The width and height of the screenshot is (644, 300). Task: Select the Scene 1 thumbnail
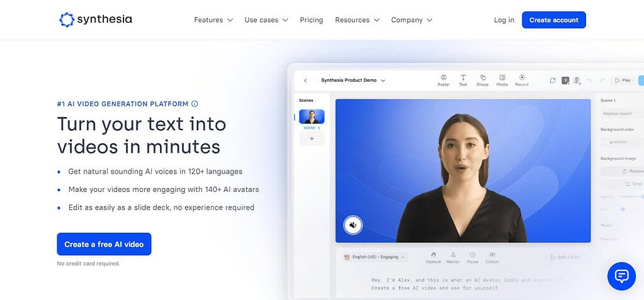312,116
